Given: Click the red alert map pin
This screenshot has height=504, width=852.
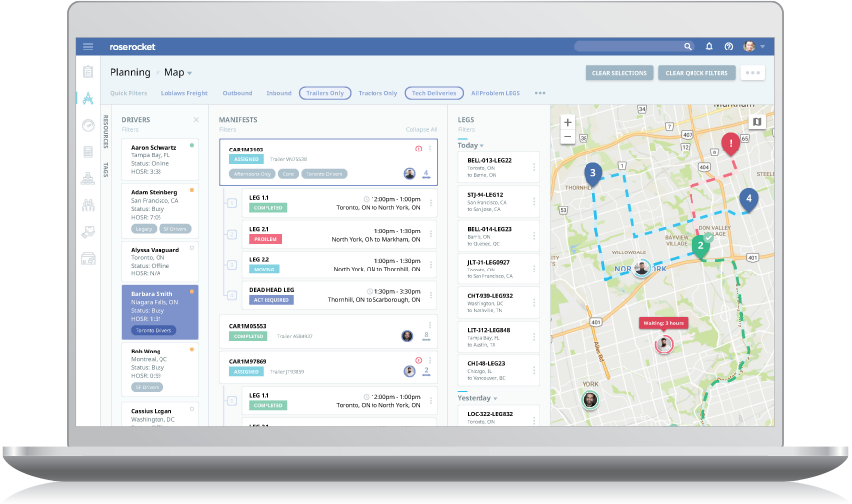Looking at the screenshot, I should 731,145.
